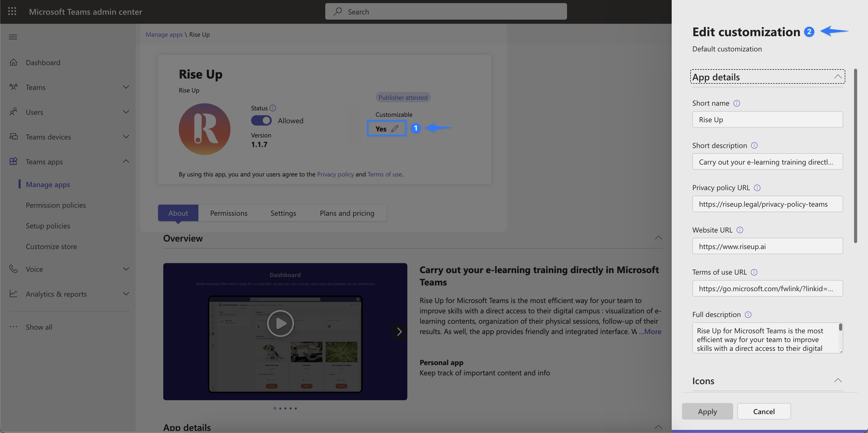Click the Cancel button

click(x=764, y=412)
